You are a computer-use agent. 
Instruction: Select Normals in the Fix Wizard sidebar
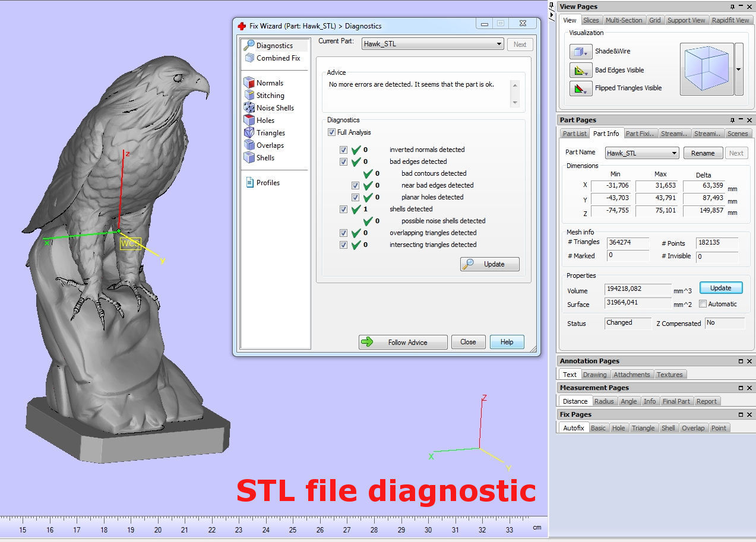click(264, 83)
